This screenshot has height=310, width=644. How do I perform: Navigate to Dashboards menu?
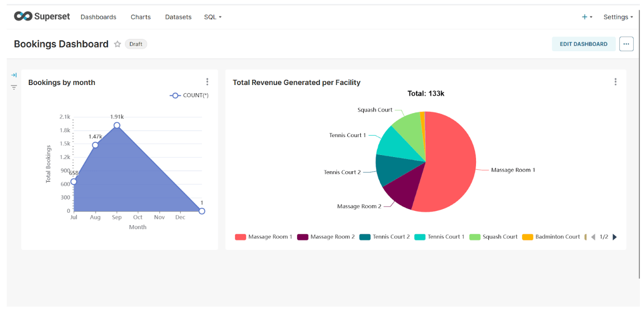click(98, 17)
